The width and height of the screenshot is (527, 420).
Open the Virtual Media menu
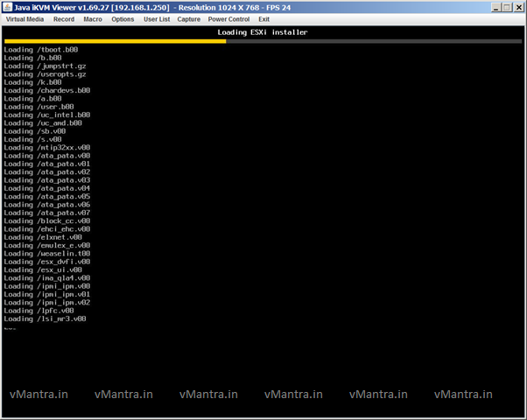tap(25, 19)
